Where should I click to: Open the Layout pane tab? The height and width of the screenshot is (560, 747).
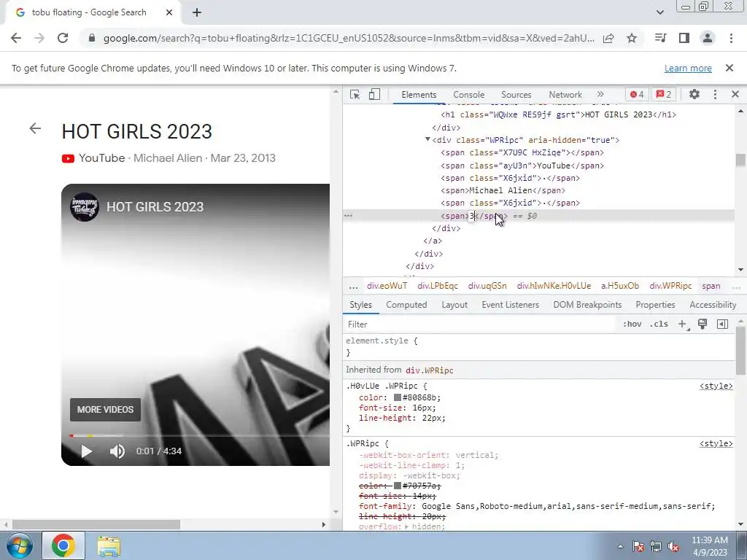454,305
